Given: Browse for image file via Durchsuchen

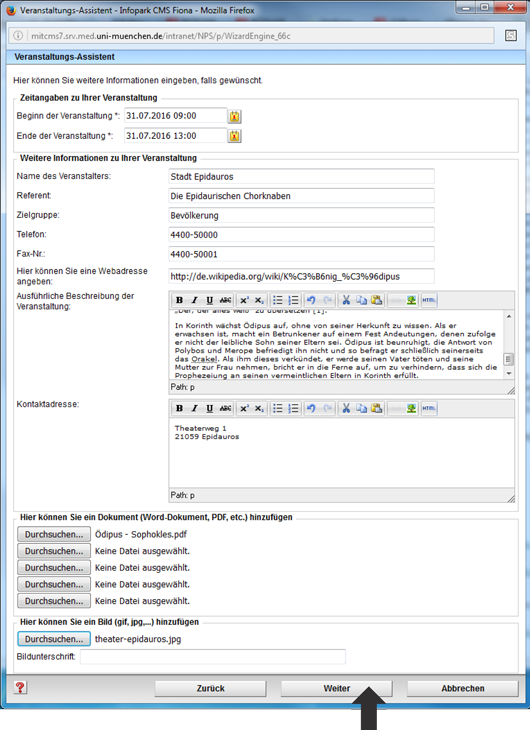Looking at the screenshot, I should tap(54, 639).
